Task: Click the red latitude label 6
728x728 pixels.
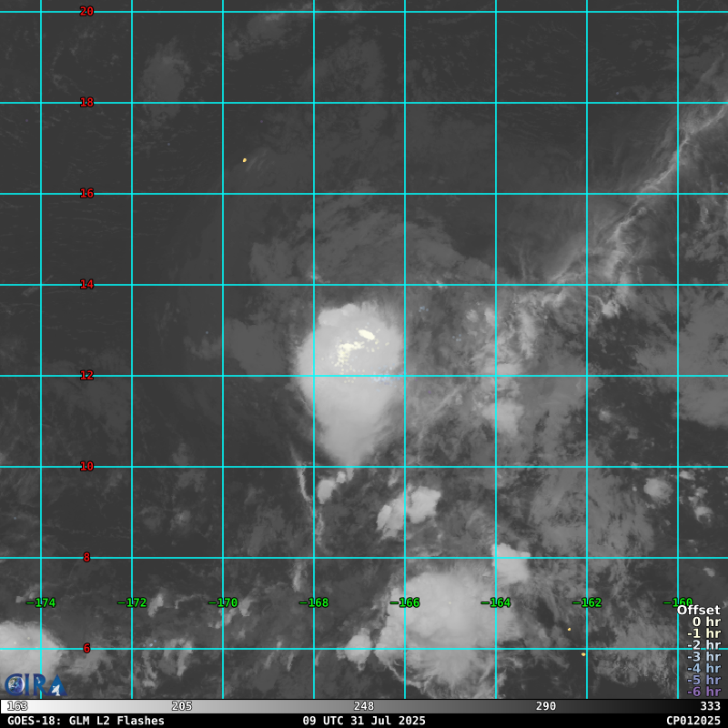Action: pyautogui.click(x=86, y=648)
